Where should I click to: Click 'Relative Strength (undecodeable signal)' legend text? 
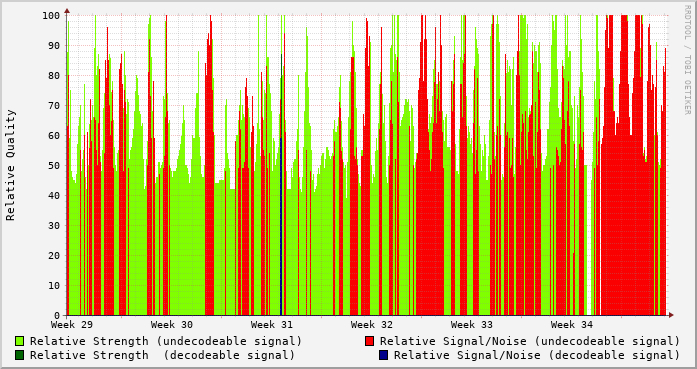(x=166, y=341)
